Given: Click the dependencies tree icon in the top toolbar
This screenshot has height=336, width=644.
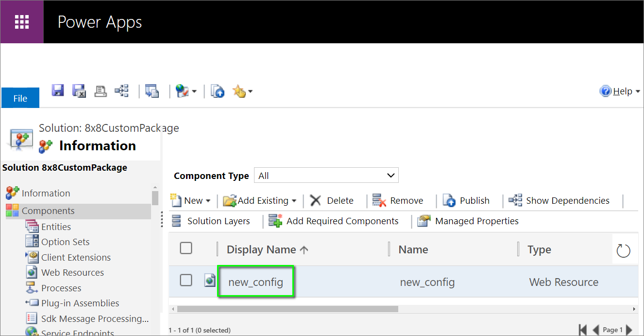Looking at the screenshot, I should pos(121,91).
